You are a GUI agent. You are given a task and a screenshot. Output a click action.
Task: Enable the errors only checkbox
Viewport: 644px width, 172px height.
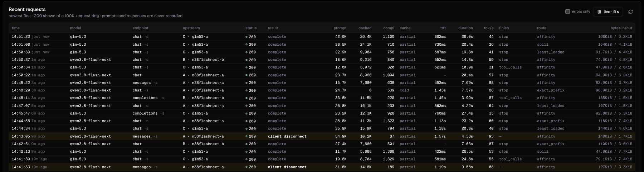click(x=567, y=12)
